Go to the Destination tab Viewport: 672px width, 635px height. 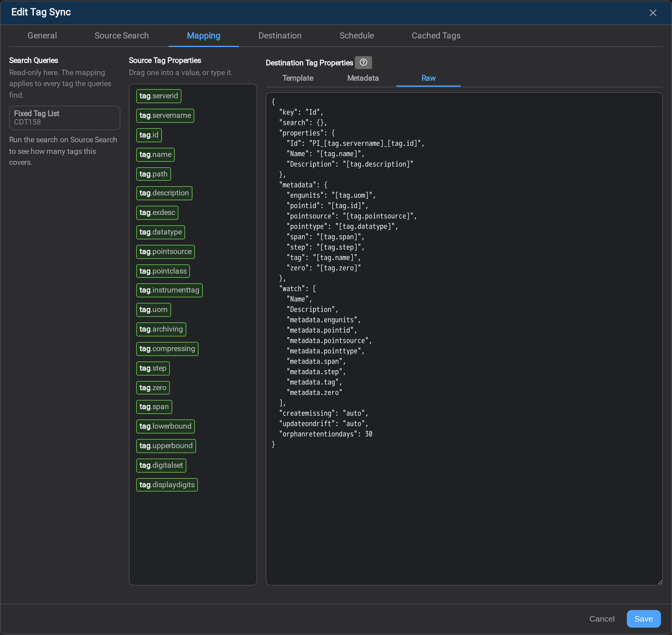[280, 35]
